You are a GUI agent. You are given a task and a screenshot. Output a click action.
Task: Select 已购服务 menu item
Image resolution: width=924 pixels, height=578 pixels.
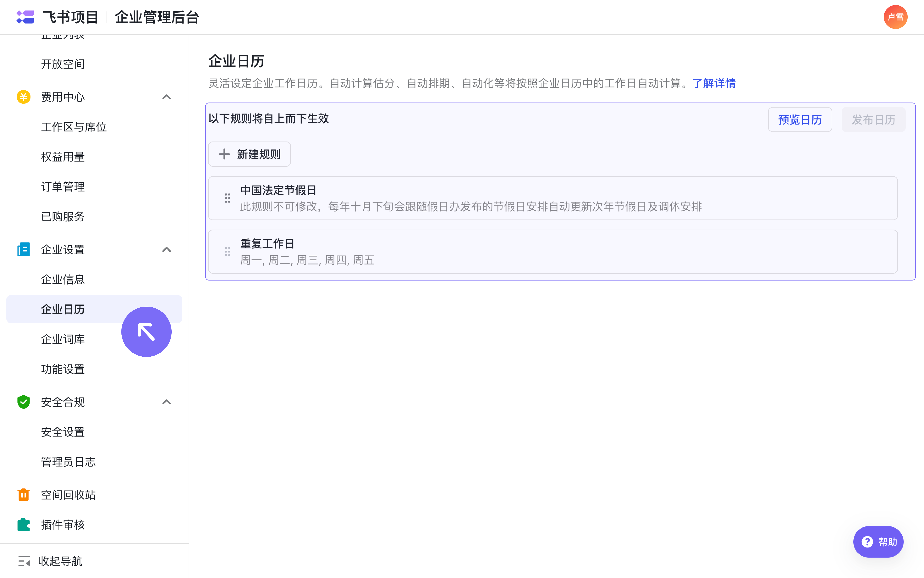(x=63, y=216)
